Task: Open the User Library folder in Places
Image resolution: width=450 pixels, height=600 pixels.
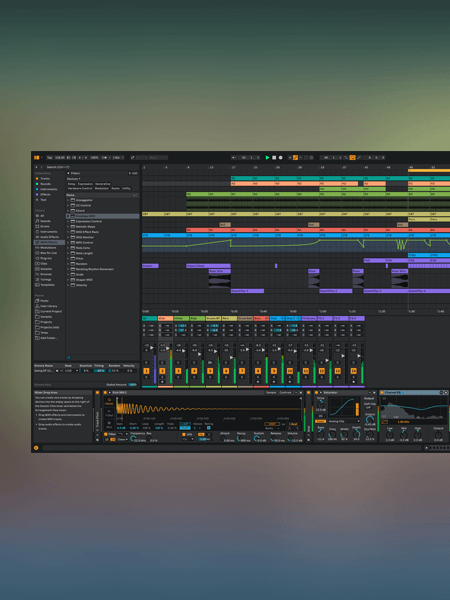Action: click(37, 306)
